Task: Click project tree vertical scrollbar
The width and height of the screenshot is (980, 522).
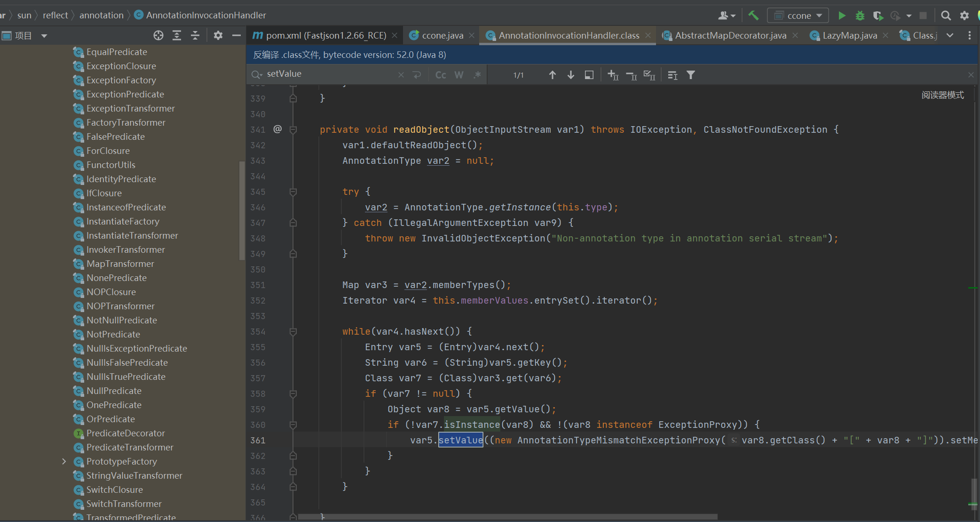Action: pyautogui.click(x=242, y=210)
